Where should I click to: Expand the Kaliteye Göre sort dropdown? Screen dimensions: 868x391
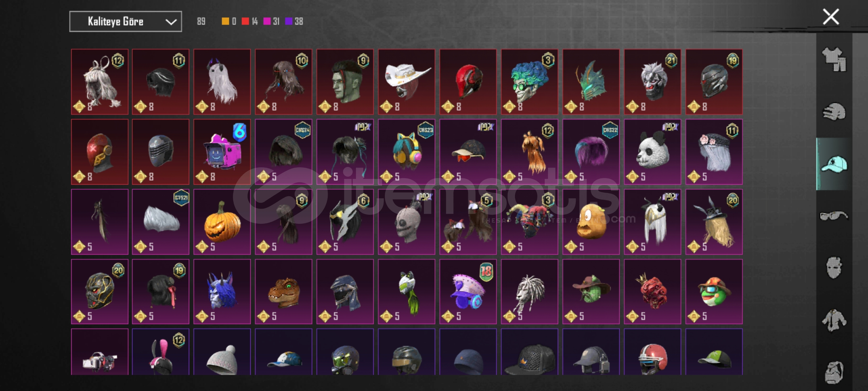[x=125, y=22]
